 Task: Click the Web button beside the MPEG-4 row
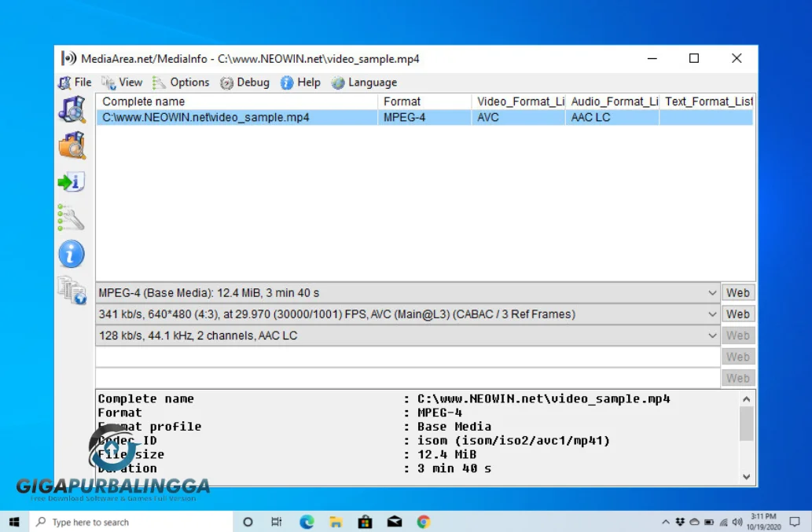coord(738,293)
